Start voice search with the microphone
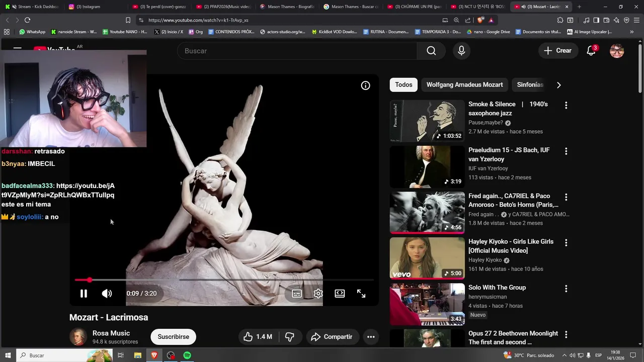The height and width of the screenshot is (362, 644). (461, 51)
